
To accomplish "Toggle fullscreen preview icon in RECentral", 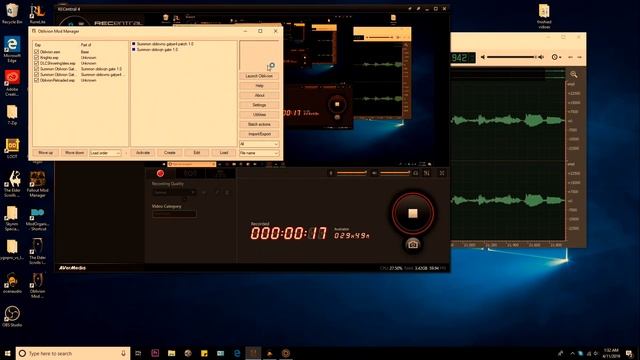I will 442,173.
